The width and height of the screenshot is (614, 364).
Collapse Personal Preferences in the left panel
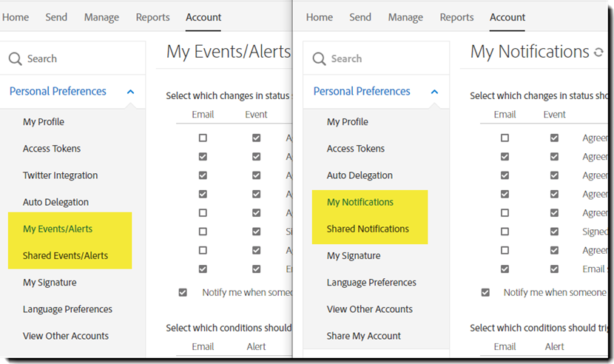click(131, 92)
